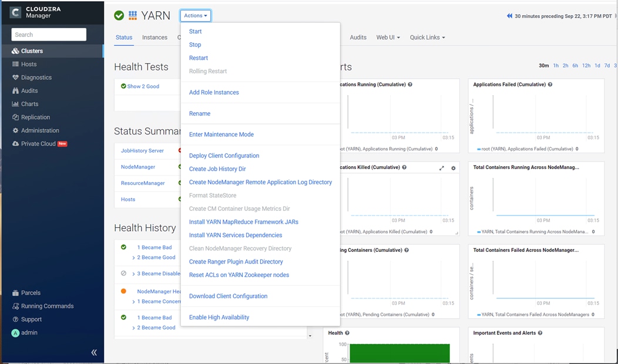Open help for Pending Containers chart

(407, 250)
